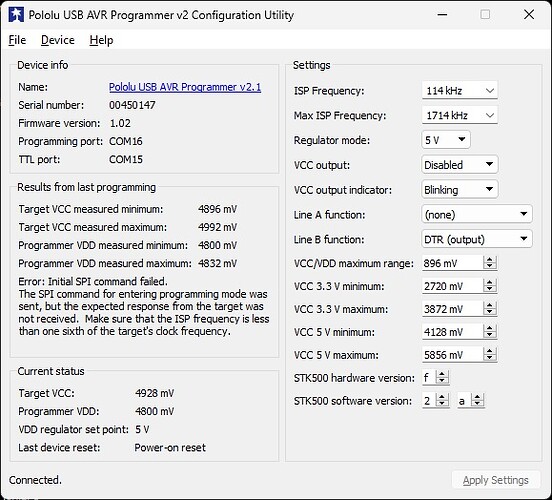This screenshot has height=500, width=552.
Task: Minimize the Configuration Utility window
Action: 442,14
